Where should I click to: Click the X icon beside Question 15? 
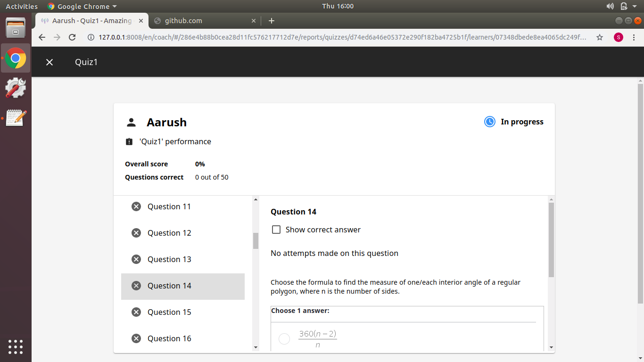136,312
